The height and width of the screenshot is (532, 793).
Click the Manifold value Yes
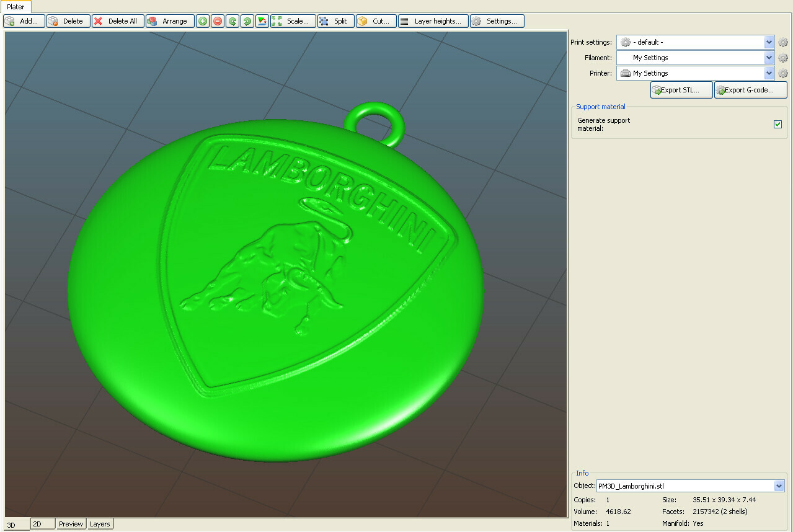pyautogui.click(x=698, y=523)
